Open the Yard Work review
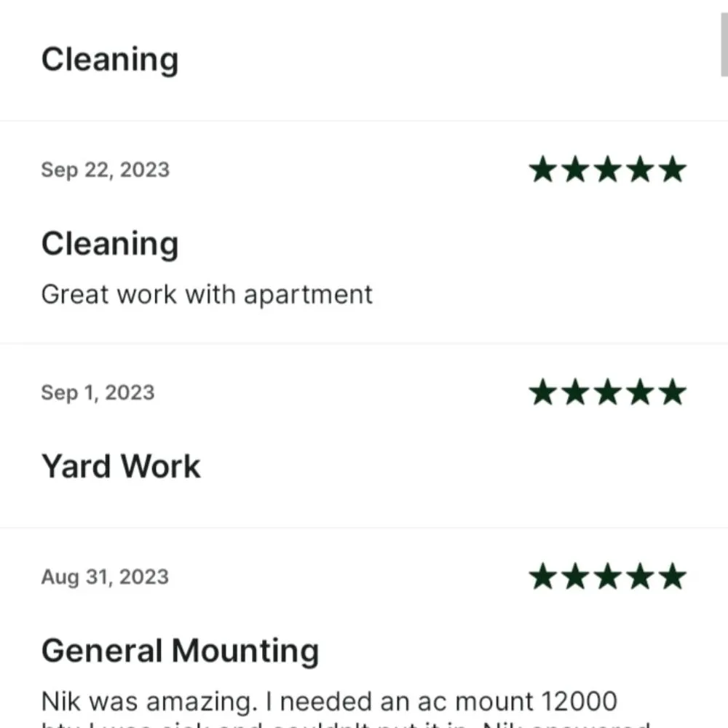This screenshot has height=728, width=728. (121, 465)
